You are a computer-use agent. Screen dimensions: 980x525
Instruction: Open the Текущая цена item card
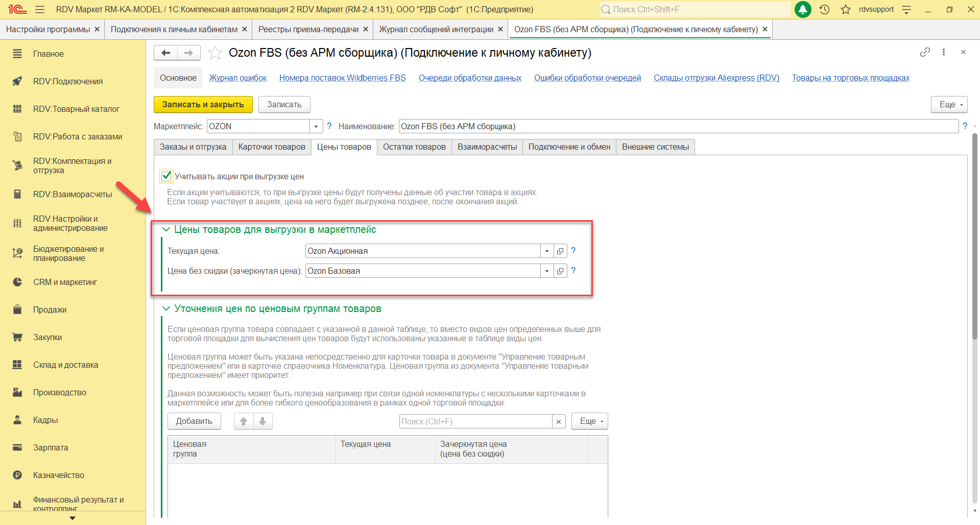pos(560,251)
